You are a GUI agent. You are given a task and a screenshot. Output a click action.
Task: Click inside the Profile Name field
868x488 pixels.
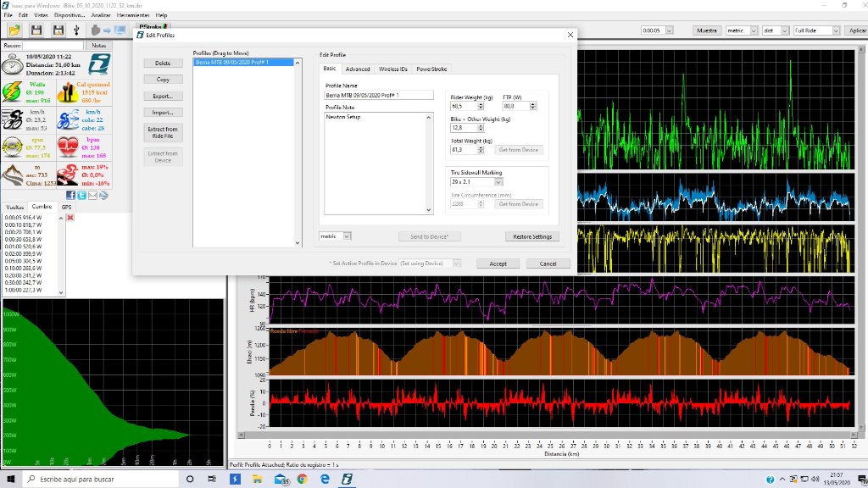point(379,96)
